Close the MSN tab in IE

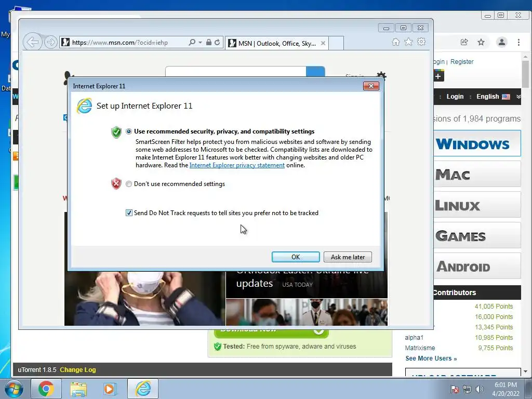323,43
